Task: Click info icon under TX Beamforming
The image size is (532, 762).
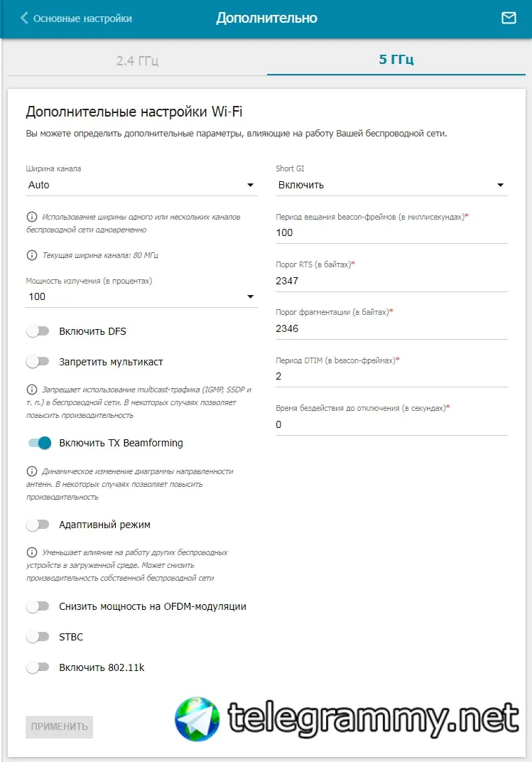Action: pyautogui.click(x=31, y=471)
